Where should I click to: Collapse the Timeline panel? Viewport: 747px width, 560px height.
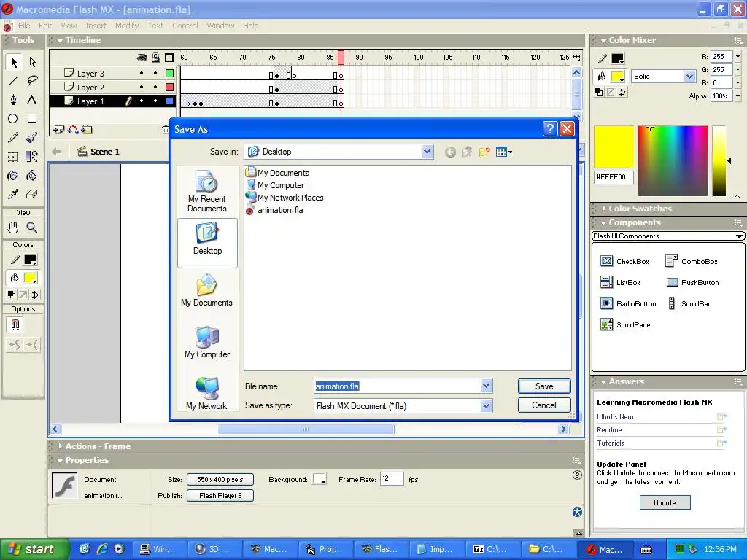pos(60,41)
